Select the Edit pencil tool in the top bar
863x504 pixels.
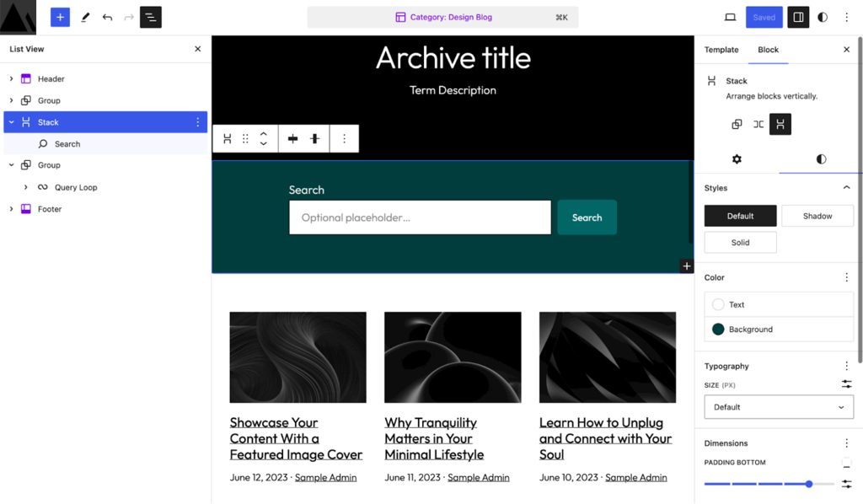[85, 17]
